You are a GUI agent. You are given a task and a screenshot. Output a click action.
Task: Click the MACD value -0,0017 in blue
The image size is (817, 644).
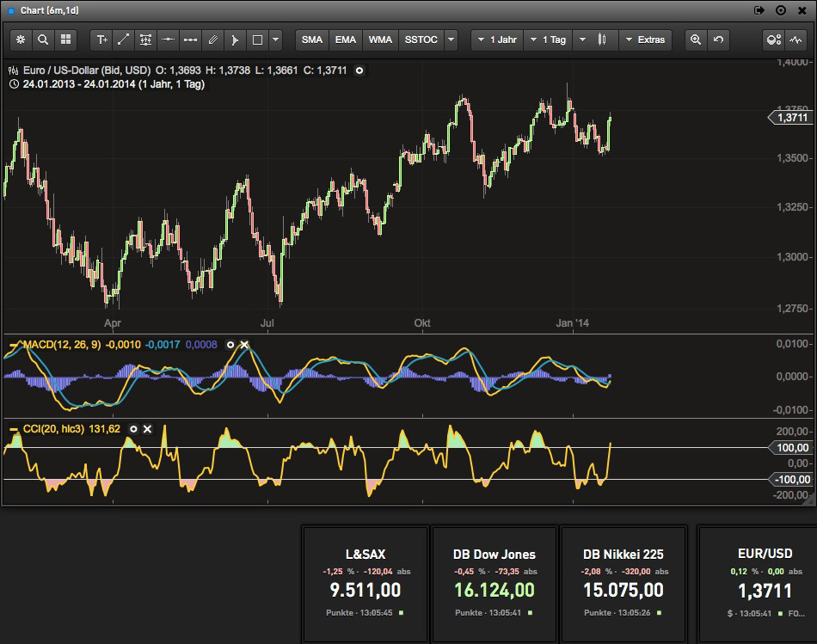[x=163, y=345]
